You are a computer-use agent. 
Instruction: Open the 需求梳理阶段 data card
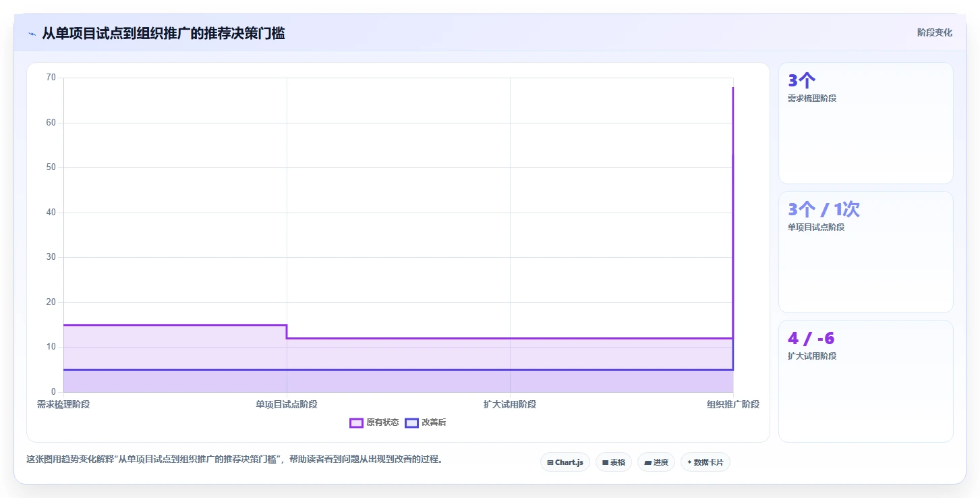tap(866, 123)
